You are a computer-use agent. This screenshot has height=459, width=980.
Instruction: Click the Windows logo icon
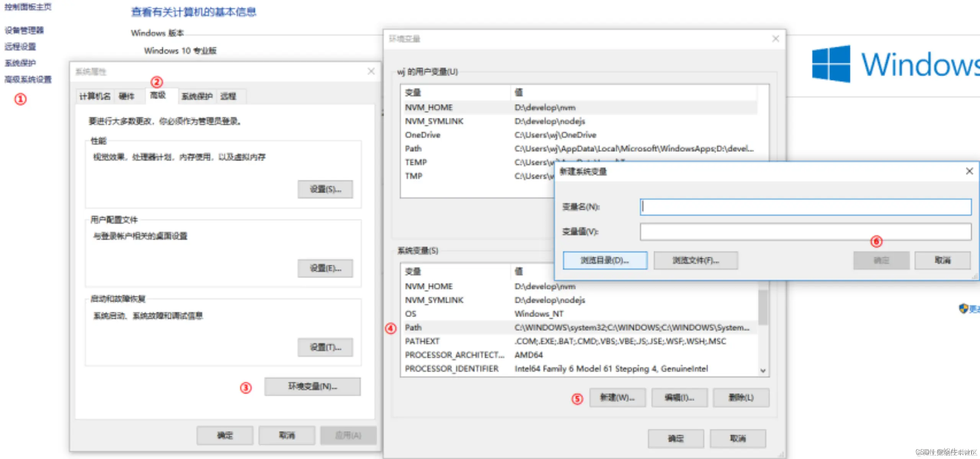pyautogui.click(x=831, y=64)
